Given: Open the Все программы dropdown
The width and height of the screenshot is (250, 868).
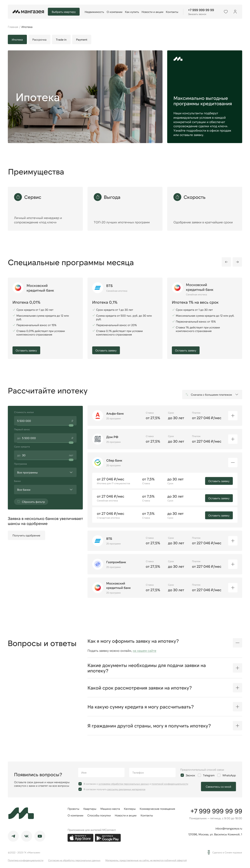Looking at the screenshot, I should [x=45, y=472].
